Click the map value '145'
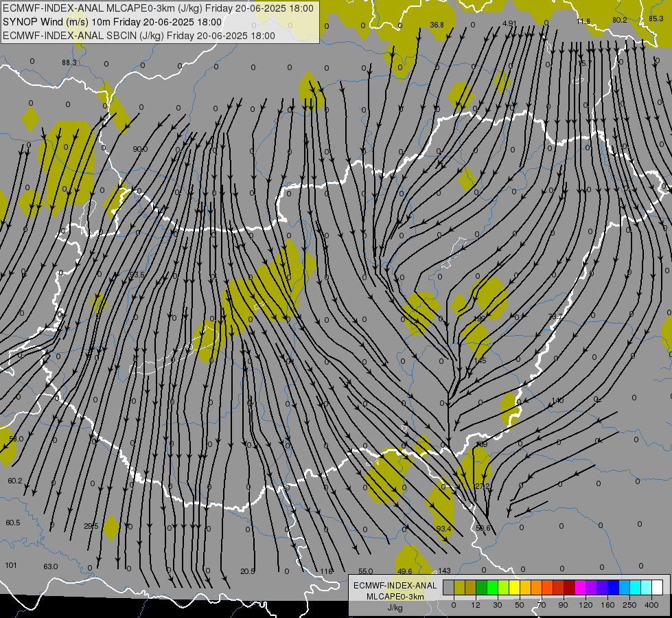Viewport: 672px width, 618px height. click(480, 360)
